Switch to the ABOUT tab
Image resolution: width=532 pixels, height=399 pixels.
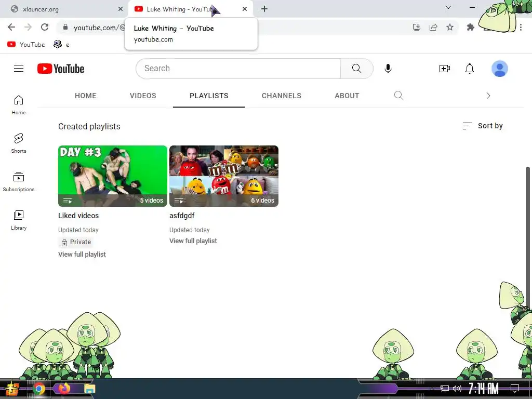[x=347, y=96]
